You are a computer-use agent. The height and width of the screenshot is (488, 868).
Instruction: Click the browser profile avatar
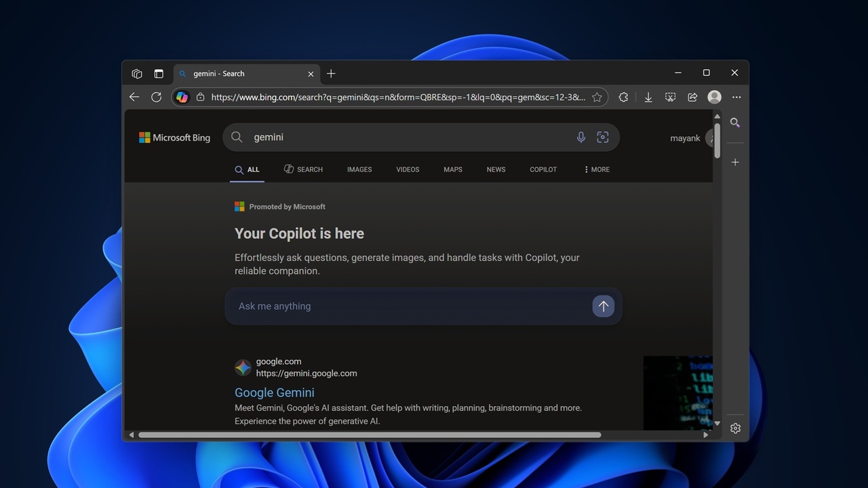coord(714,97)
